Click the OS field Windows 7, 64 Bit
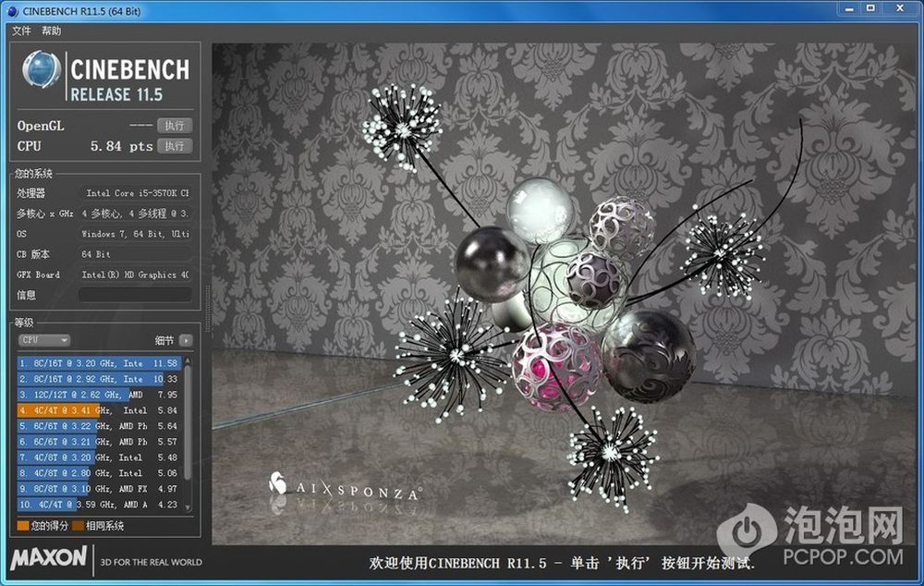This screenshot has height=586, width=924. [x=135, y=234]
